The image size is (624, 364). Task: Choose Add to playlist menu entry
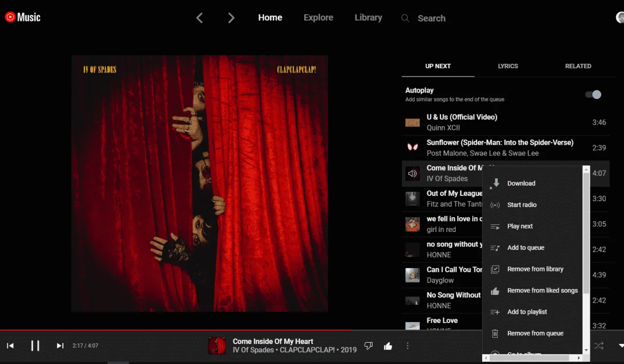point(527,312)
